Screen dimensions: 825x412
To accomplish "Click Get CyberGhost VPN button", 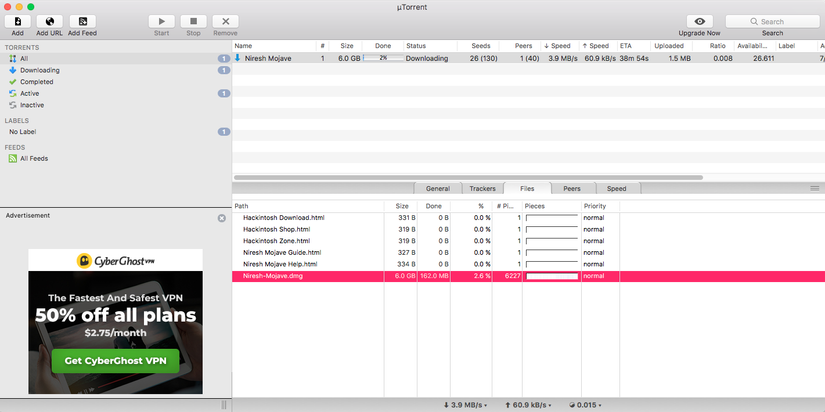I will 115,360.
